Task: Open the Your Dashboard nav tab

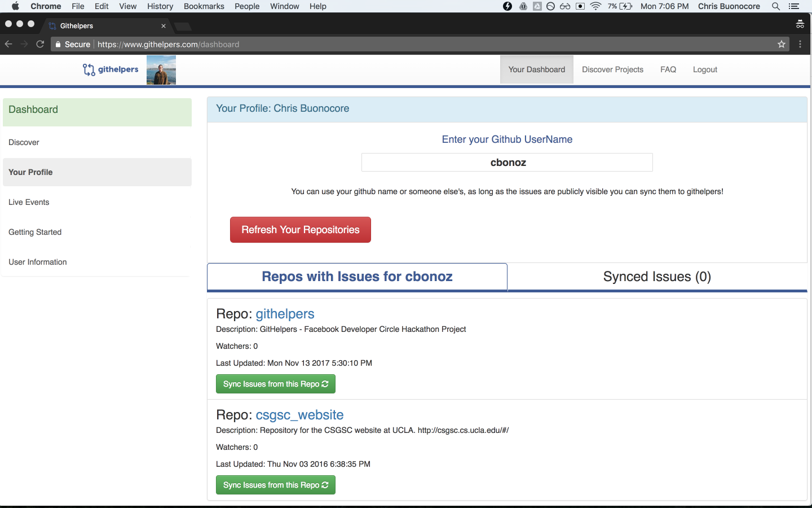Action: (537, 69)
